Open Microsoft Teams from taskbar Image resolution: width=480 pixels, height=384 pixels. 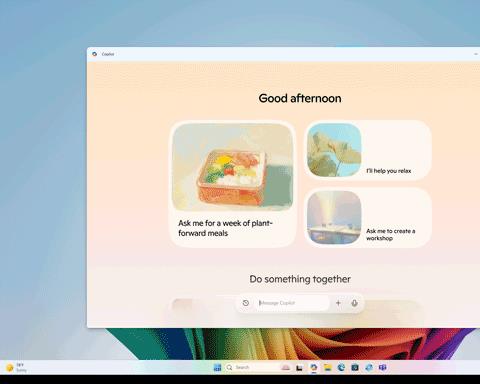pos(382,367)
